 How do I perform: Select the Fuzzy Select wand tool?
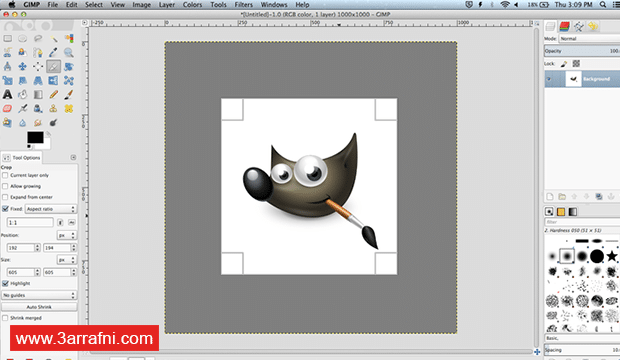point(53,38)
